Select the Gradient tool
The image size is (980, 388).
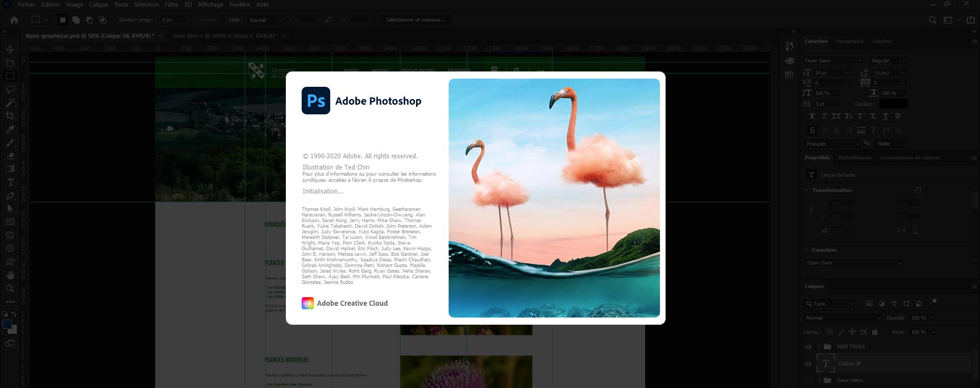tap(10, 169)
